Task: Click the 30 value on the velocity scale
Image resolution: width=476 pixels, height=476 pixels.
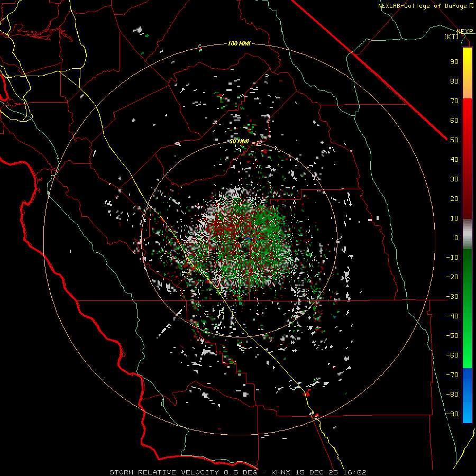Action: click(x=454, y=179)
